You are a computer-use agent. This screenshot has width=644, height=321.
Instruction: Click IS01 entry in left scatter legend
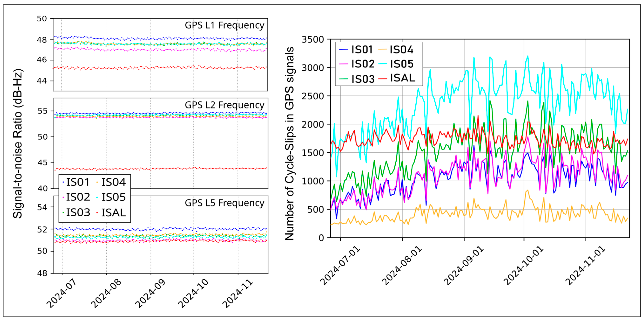pyautogui.click(x=78, y=182)
